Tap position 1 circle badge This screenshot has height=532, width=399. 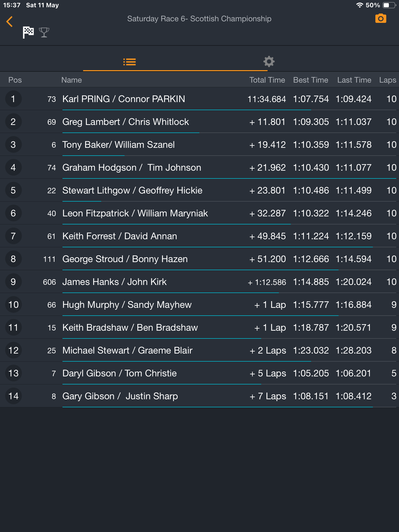(x=13, y=99)
